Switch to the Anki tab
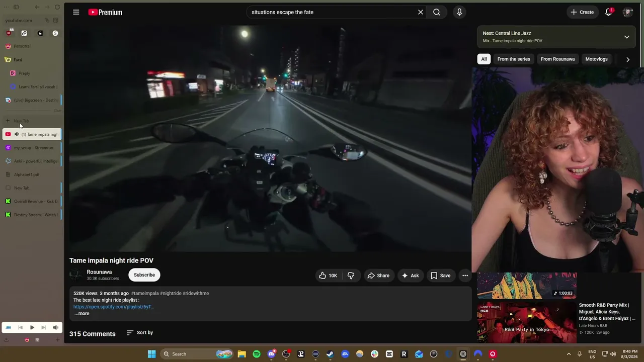This screenshot has width=644, height=362. click(32, 161)
